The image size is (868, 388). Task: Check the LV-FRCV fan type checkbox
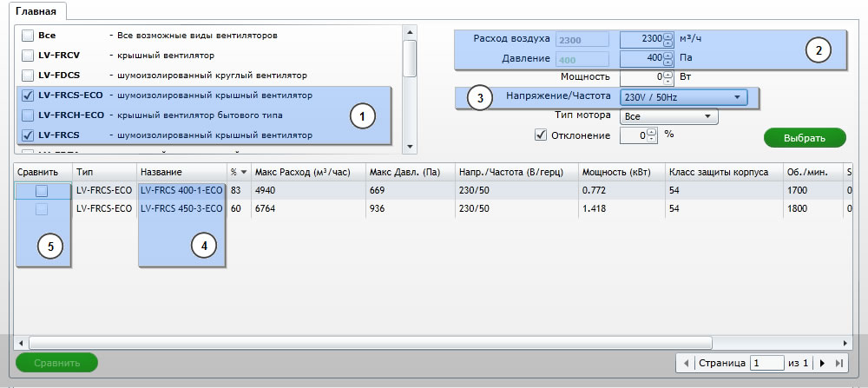click(28, 55)
